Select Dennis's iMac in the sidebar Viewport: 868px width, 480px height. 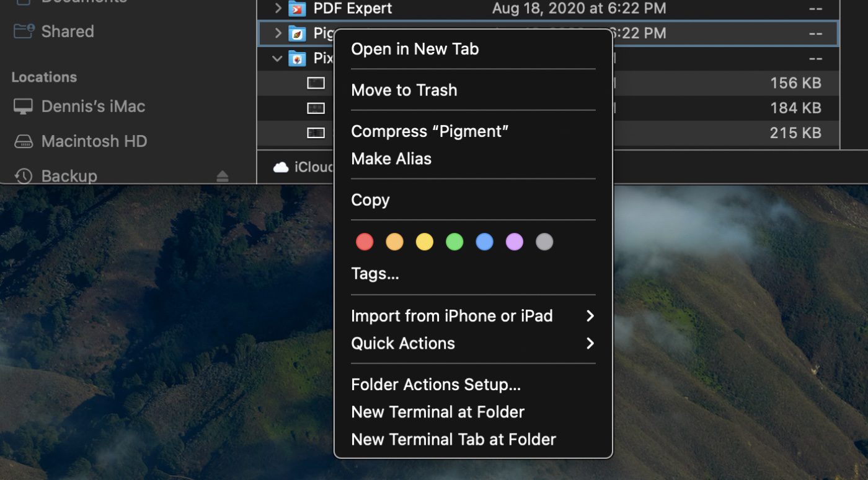[x=93, y=107]
